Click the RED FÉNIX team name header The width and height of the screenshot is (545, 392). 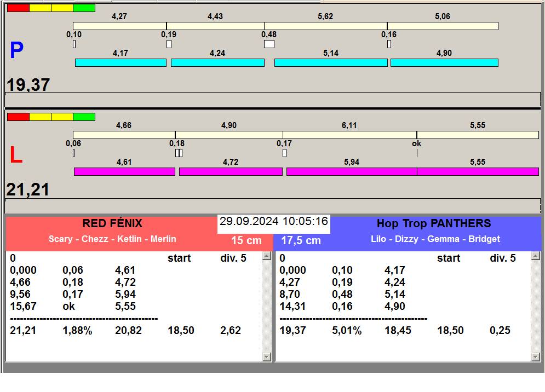tap(112, 223)
